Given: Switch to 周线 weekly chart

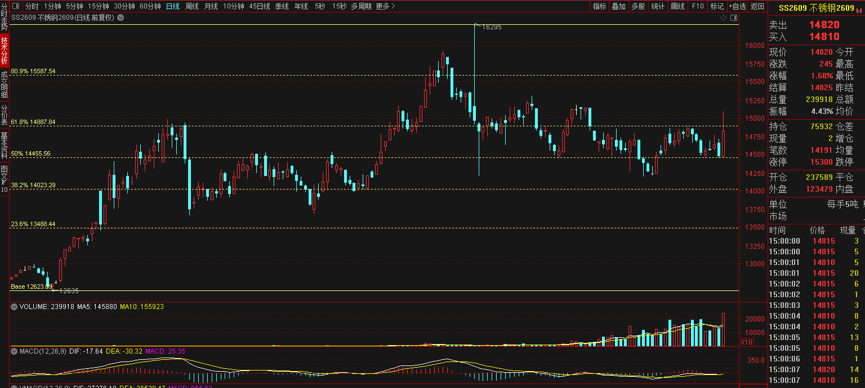Looking at the screenshot, I should (192, 7).
